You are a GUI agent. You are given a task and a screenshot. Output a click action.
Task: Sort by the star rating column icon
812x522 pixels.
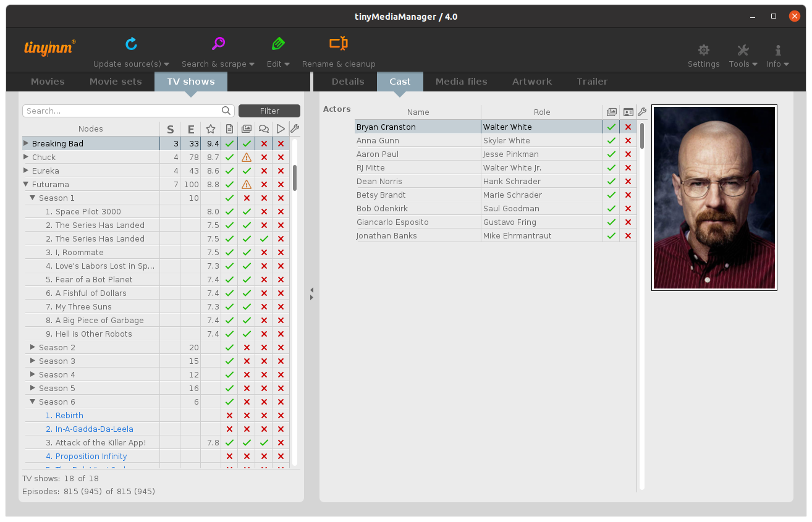click(x=211, y=129)
